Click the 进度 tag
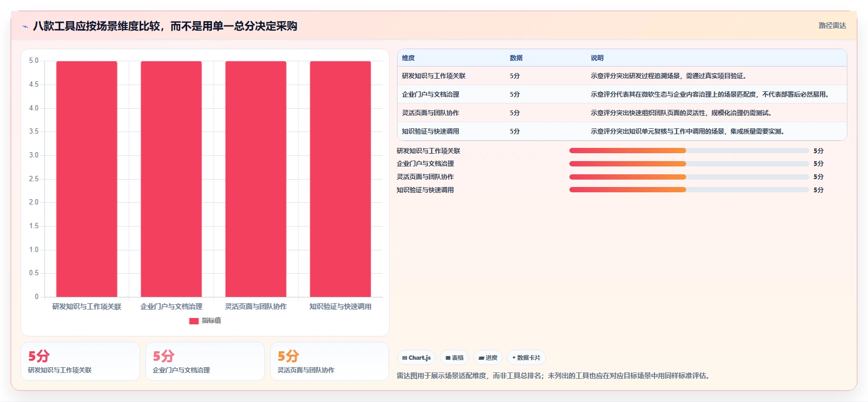Screen dimensions: 868x402 tap(488, 358)
